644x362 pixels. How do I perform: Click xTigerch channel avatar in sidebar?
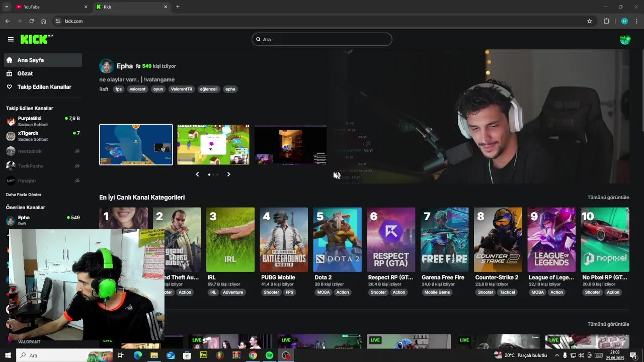(11, 136)
